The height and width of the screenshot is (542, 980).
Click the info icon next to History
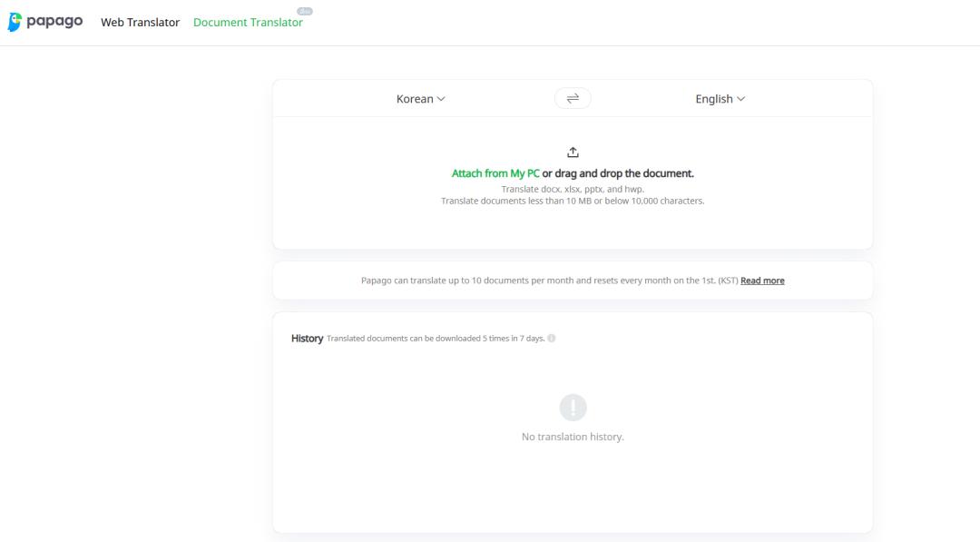click(x=552, y=339)
